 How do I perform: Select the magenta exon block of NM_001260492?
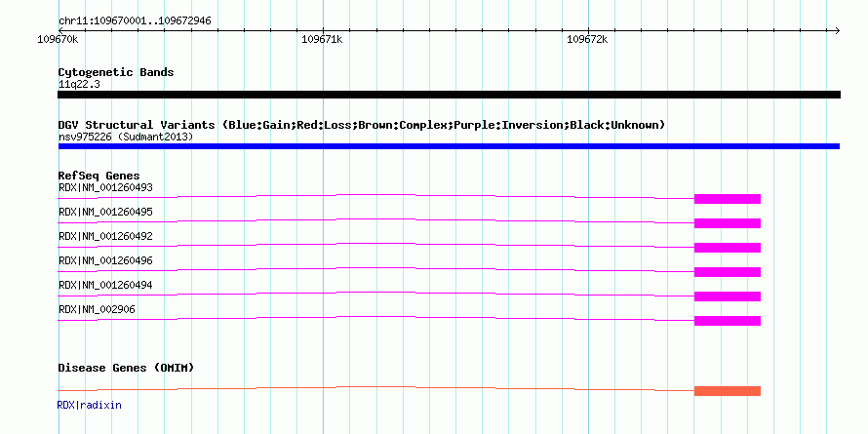click(x=728, y=248)
